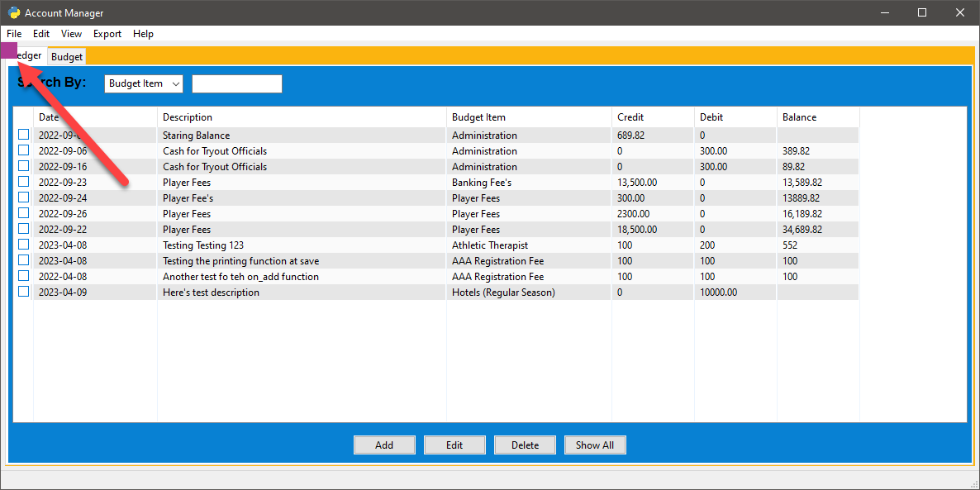Image resolution: width=980 pixels, height=490 pixels.
Task: Switch to the Budget tab
Action: [67, 57]
